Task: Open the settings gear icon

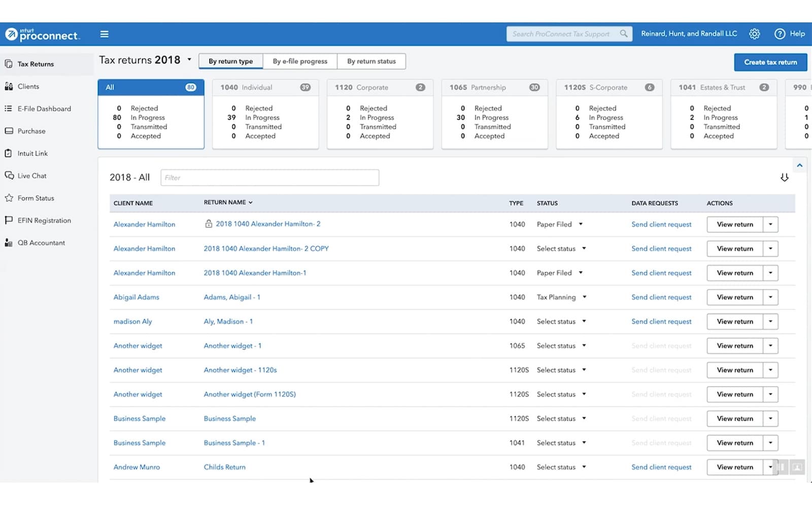Action: 755,33
